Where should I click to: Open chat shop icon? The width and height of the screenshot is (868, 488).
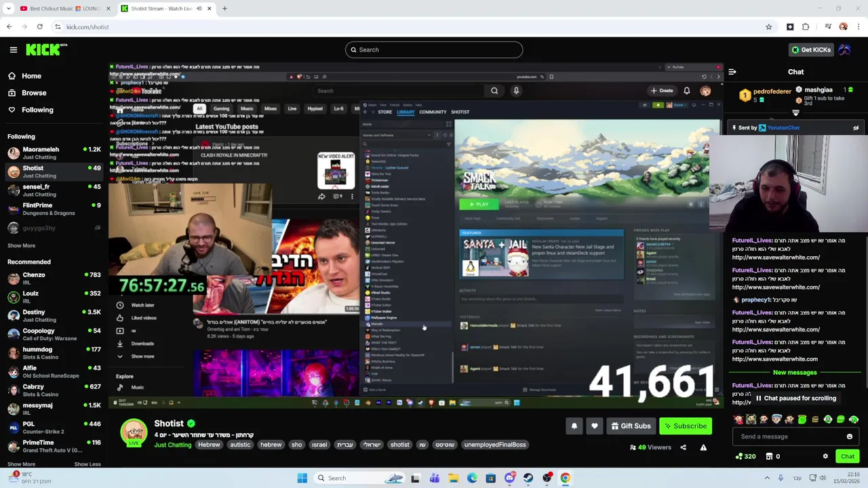pos(769,457)
